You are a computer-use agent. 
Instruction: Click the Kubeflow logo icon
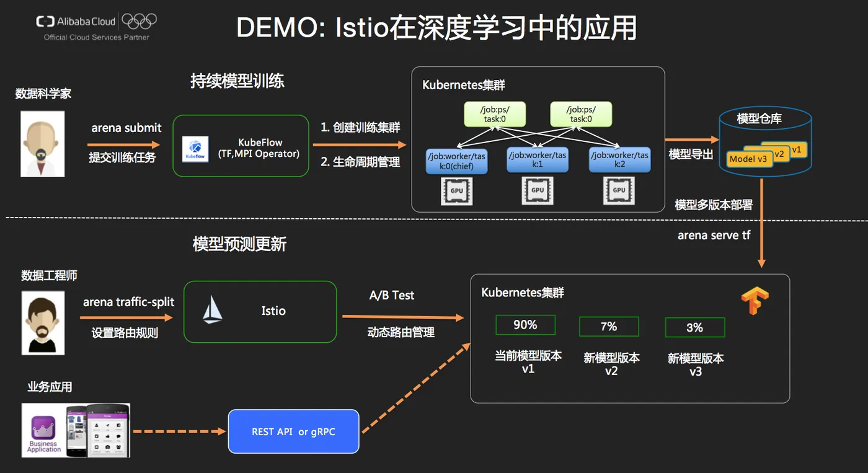[x=195, y=150]
